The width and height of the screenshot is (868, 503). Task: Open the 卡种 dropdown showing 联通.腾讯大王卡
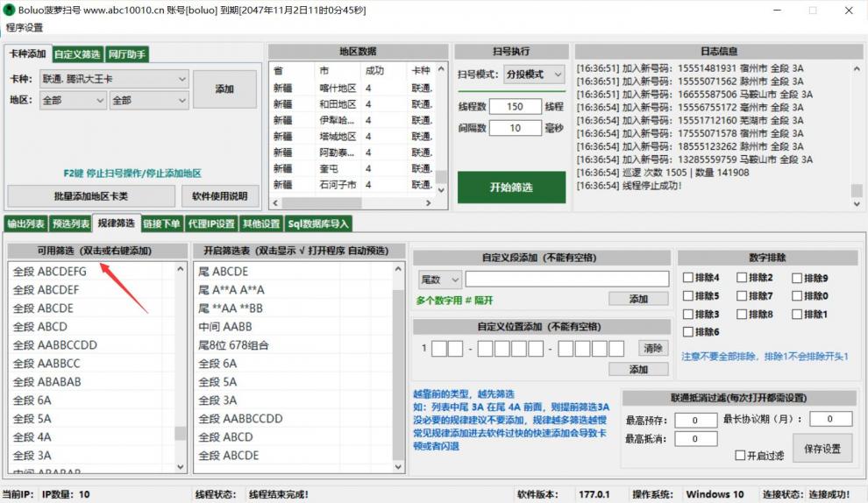tap(115, 79)
